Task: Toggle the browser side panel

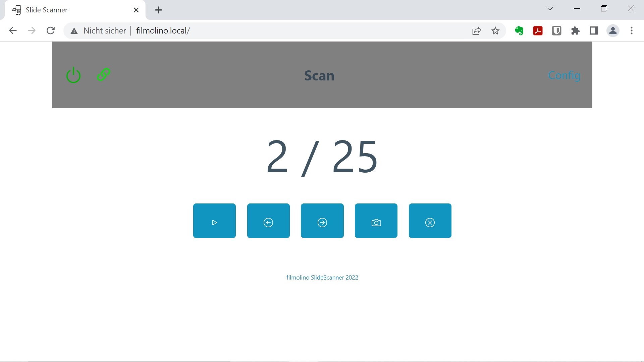Action: coord(594,31)
